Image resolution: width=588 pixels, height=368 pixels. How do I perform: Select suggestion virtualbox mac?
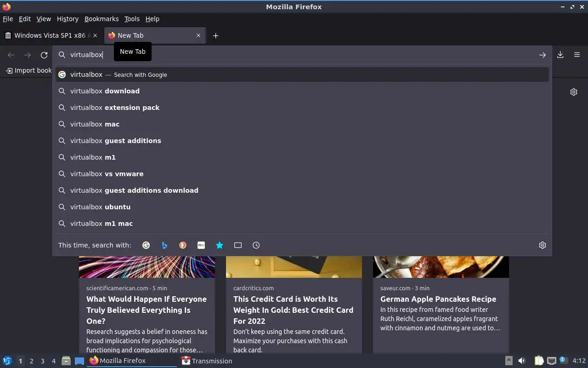click(302, 124)
